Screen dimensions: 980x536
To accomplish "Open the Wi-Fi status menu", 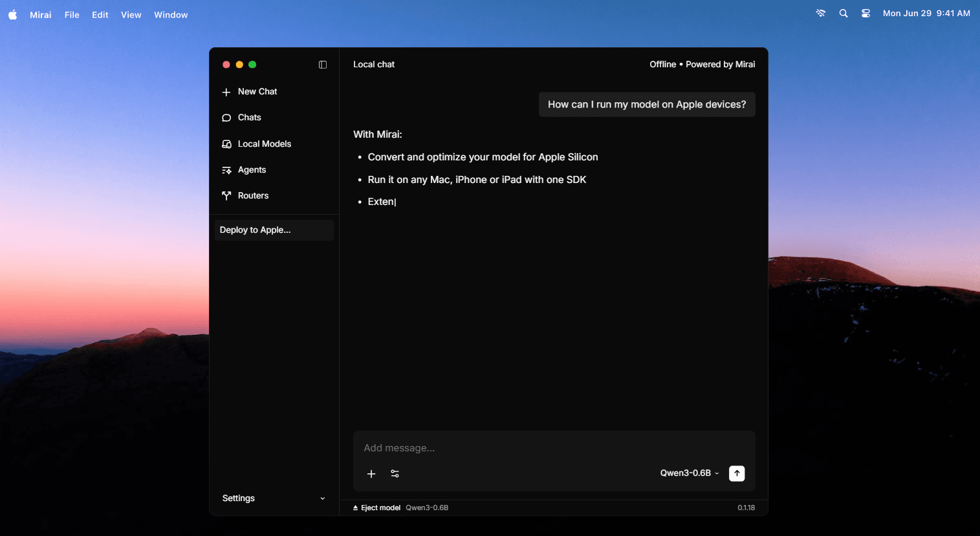I will tap(821, 14).
